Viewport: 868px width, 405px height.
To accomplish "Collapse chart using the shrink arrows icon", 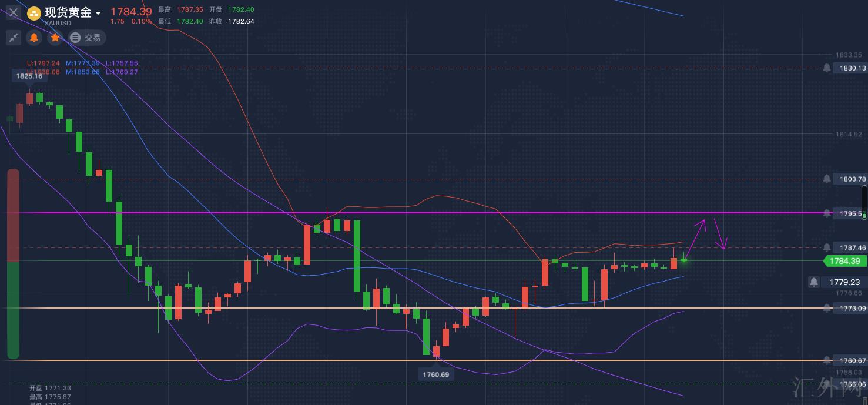I will pos(14,38).
